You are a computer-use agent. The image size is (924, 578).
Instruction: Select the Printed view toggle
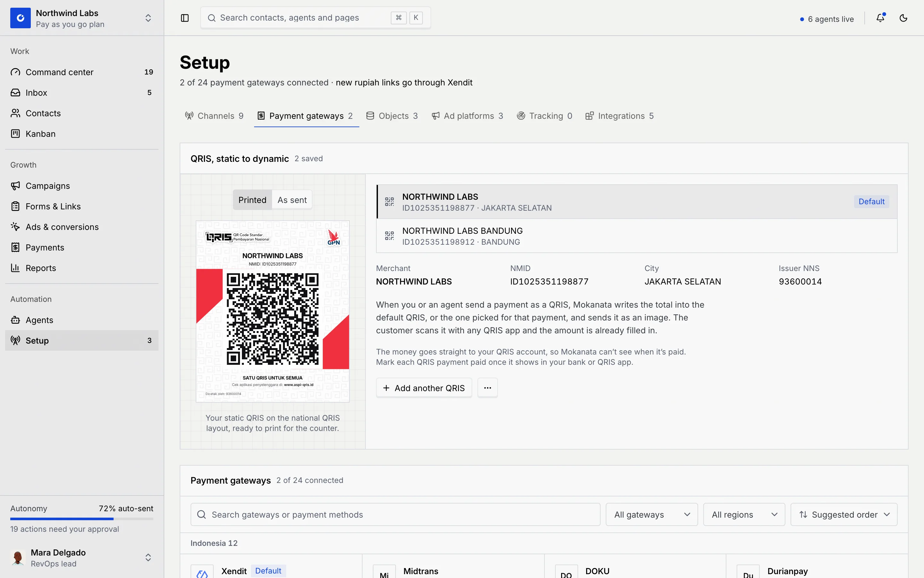pyautogui.click(x=252, y=200)
